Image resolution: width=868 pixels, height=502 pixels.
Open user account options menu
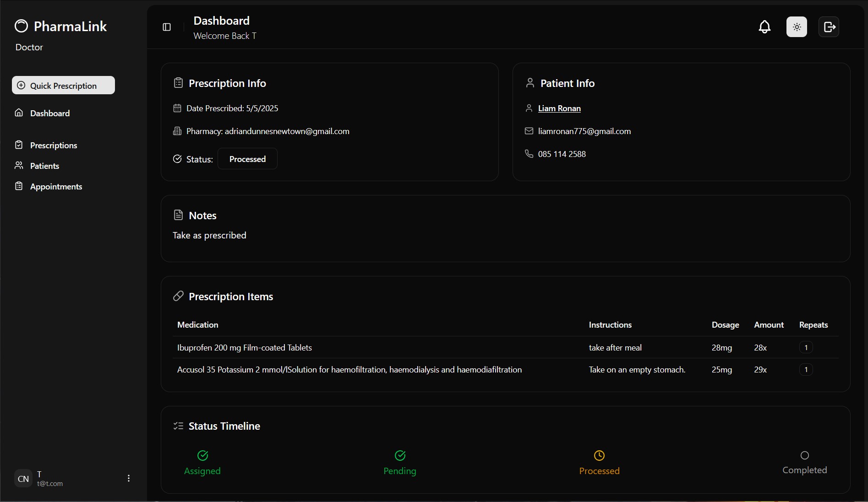(128, 478)
